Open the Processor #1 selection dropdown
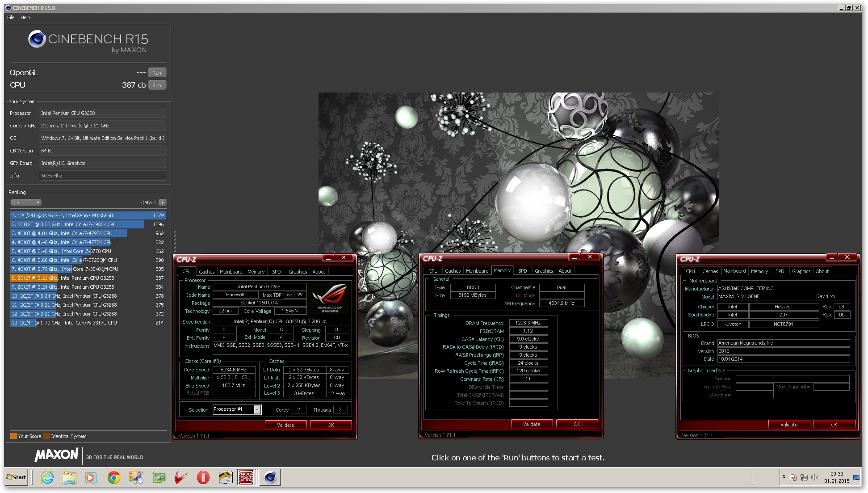The width and height of the screenshot is (868, 493). [237, 409]
